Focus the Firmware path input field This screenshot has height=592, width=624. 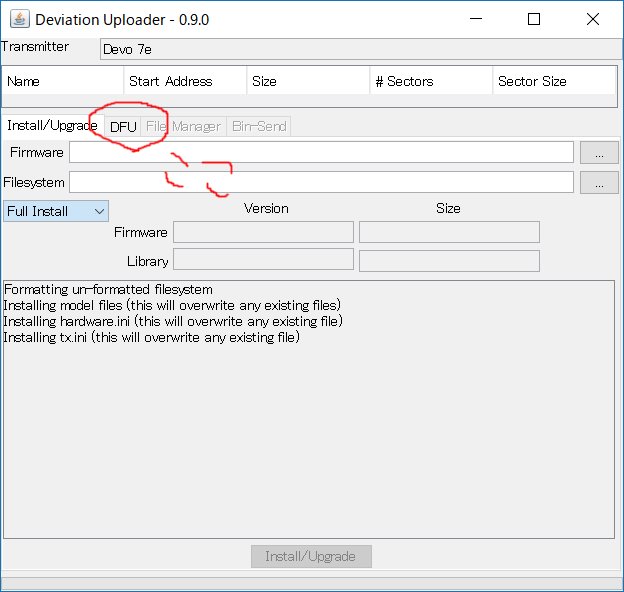(322, 152)
